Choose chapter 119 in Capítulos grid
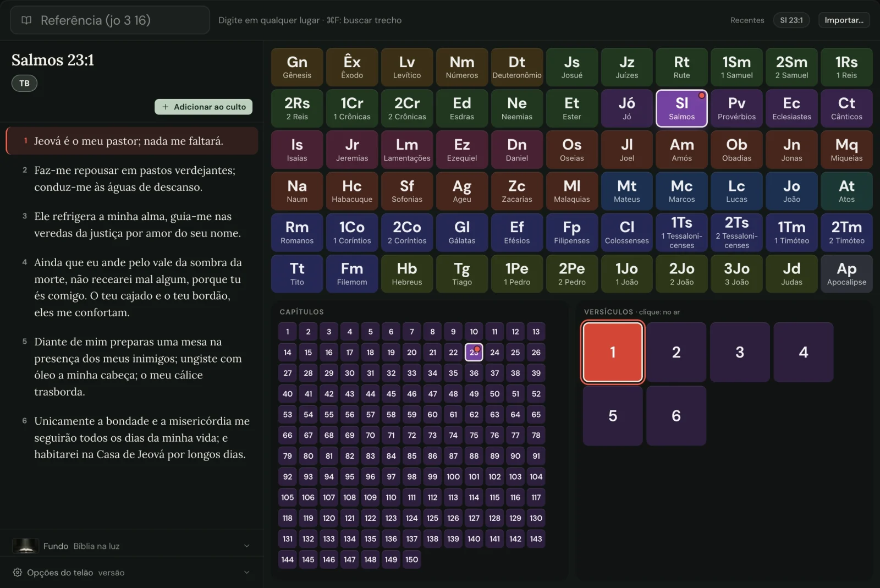Image resolution: width=880 pixels, height=588 pixels. pyautogui.click(x=308, y=518)
